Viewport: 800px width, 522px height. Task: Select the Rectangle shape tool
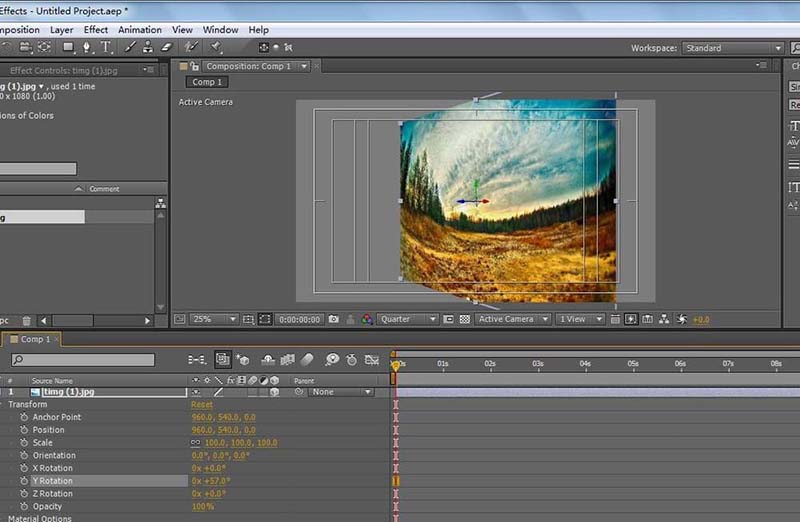click(x=69, y=47)
